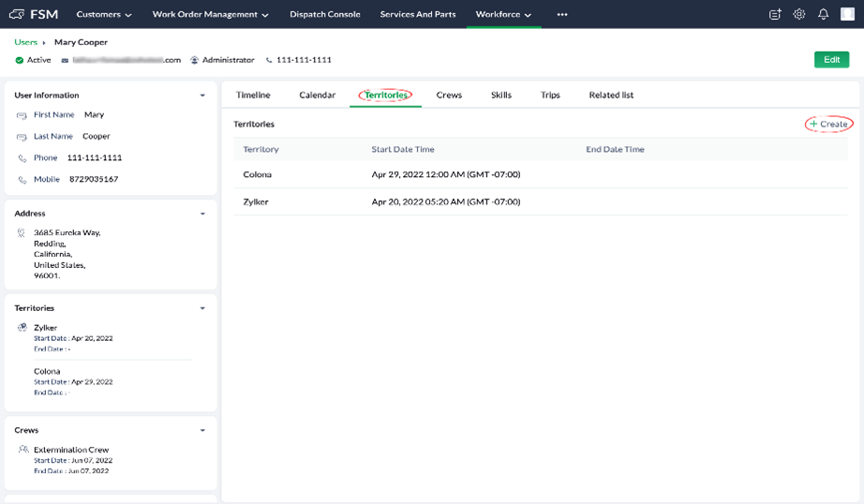Click the phone icon beside 111-111-1111 in header

pos(269,60)
